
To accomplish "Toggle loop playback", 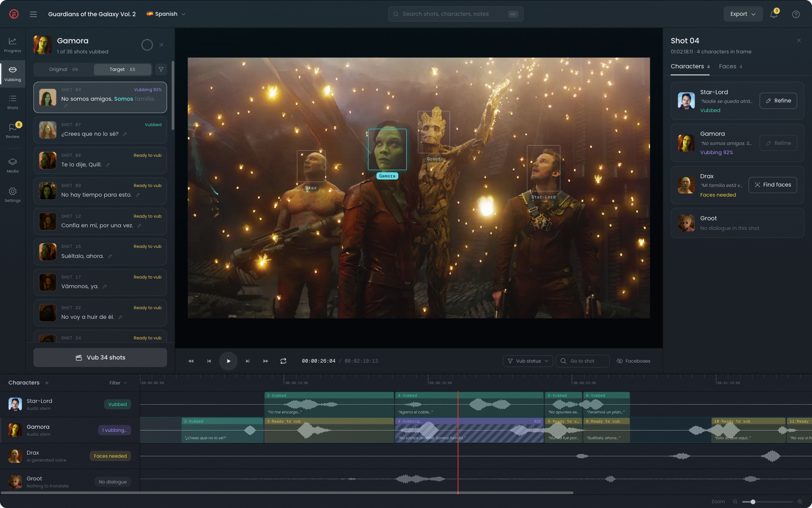I will [x=283, y=361].
